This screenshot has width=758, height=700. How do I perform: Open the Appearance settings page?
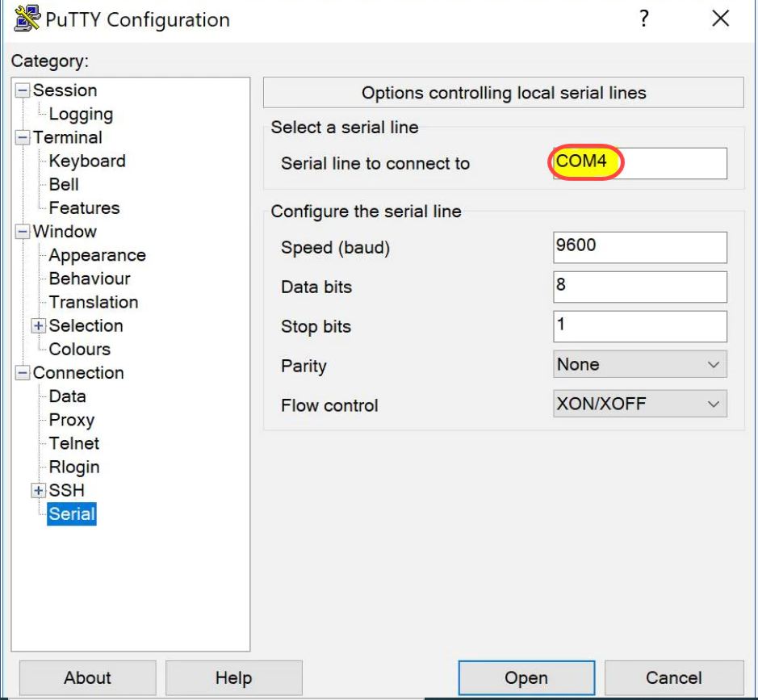(97, 255)
